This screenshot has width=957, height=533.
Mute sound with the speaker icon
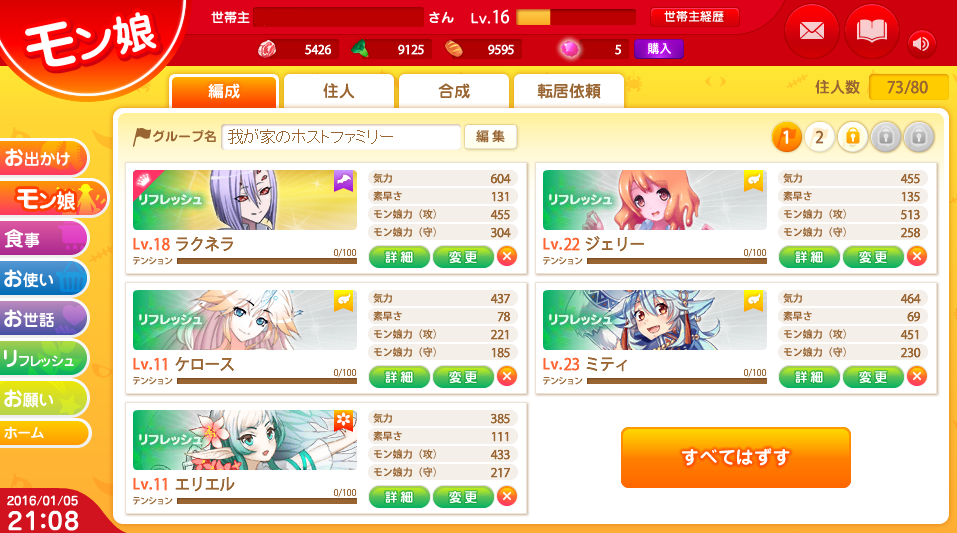[x=920, y=43]
